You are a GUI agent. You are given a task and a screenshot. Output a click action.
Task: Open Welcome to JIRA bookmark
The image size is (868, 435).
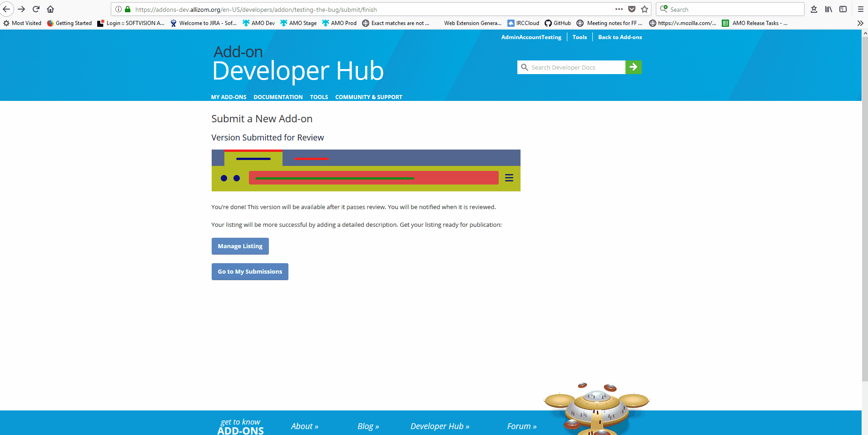tap(203, 23)
